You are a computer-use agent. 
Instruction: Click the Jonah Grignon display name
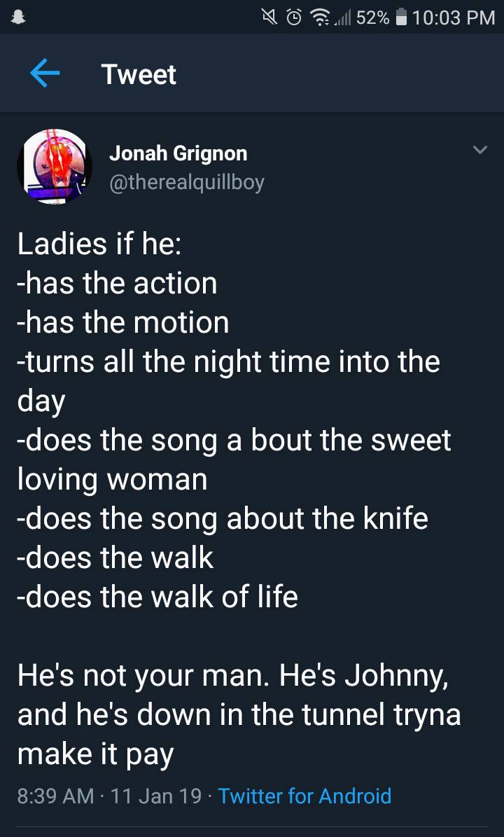(178, 153)
